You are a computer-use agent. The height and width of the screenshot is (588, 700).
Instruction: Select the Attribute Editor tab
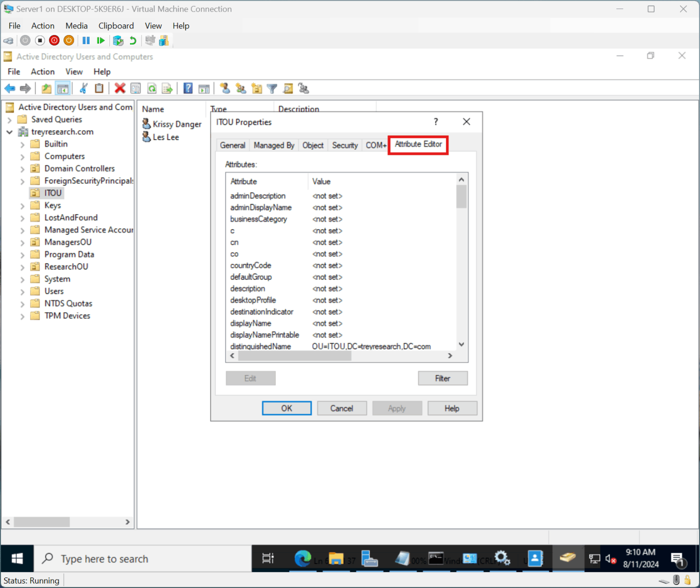418,144
